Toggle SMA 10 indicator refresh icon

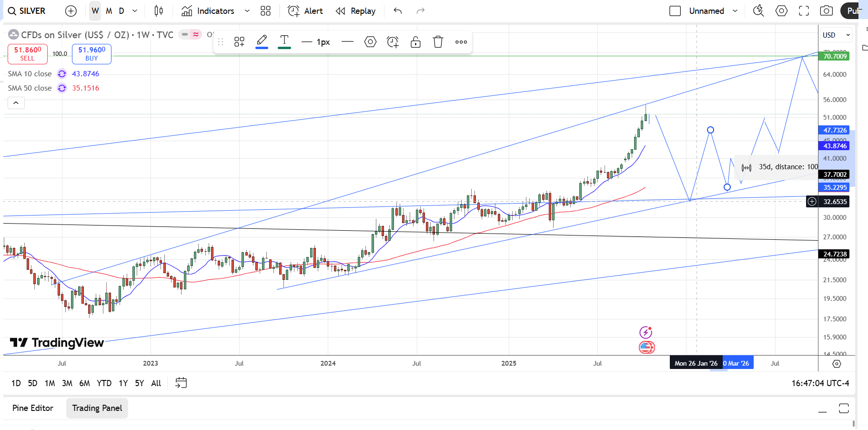(x=62, y=74)
